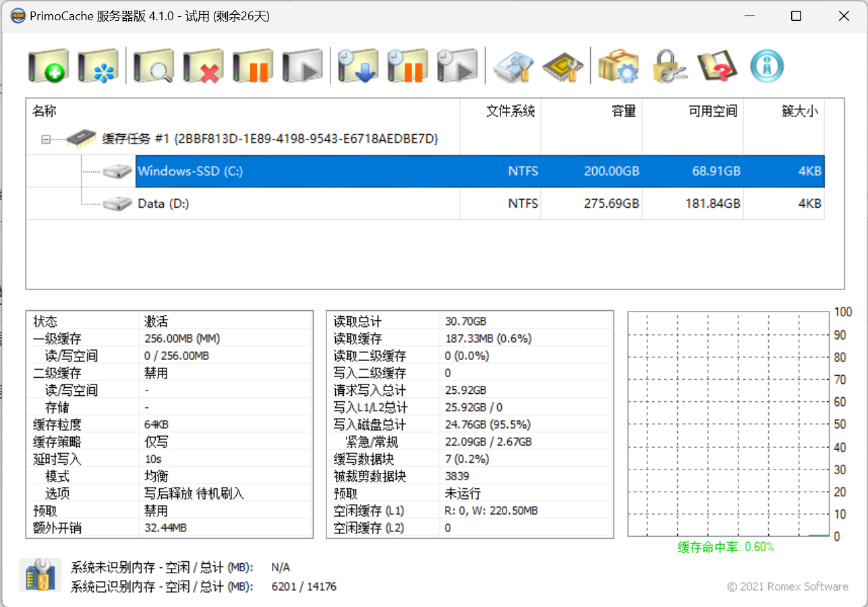Click the 32.44MB overhead value
This screenshot has height=607, width=868.
165,528
